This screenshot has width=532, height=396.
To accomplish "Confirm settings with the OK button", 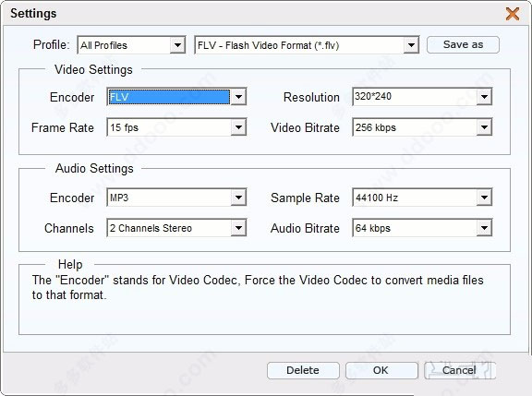I will click(x=381, y=370).
